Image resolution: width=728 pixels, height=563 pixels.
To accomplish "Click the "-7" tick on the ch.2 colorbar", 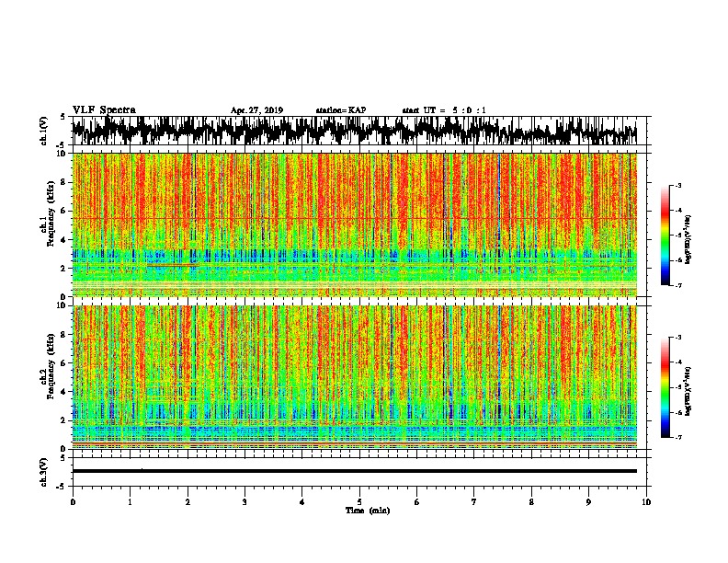I will click(677, 438).
